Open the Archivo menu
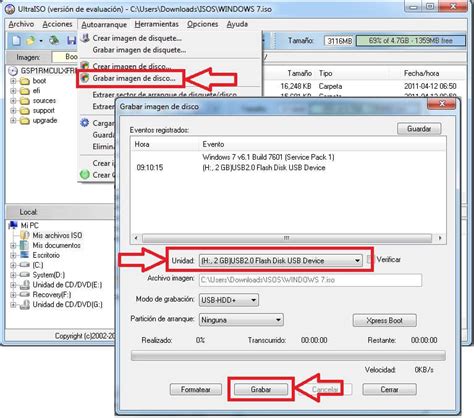Screen dimensions: 474x418 [21, 24]
